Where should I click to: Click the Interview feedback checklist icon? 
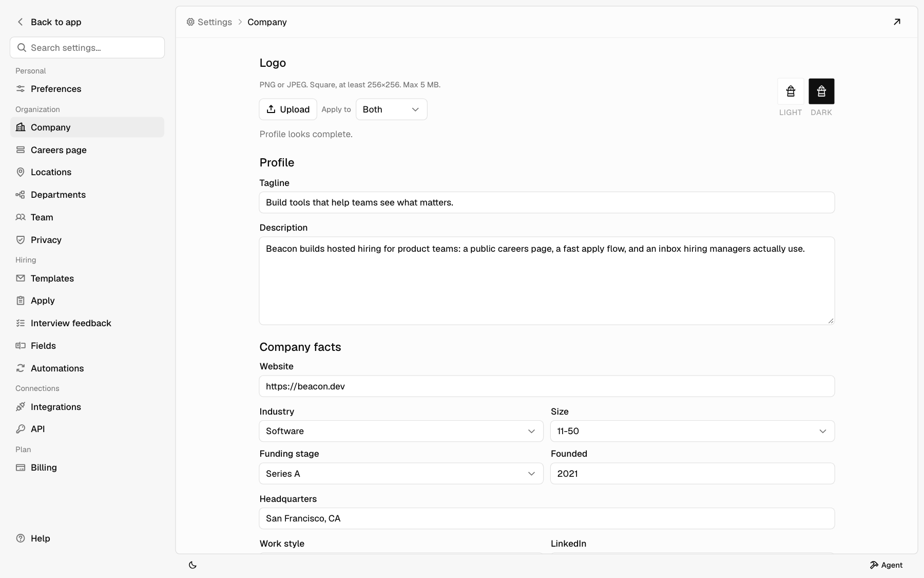[x=21, y=323]
